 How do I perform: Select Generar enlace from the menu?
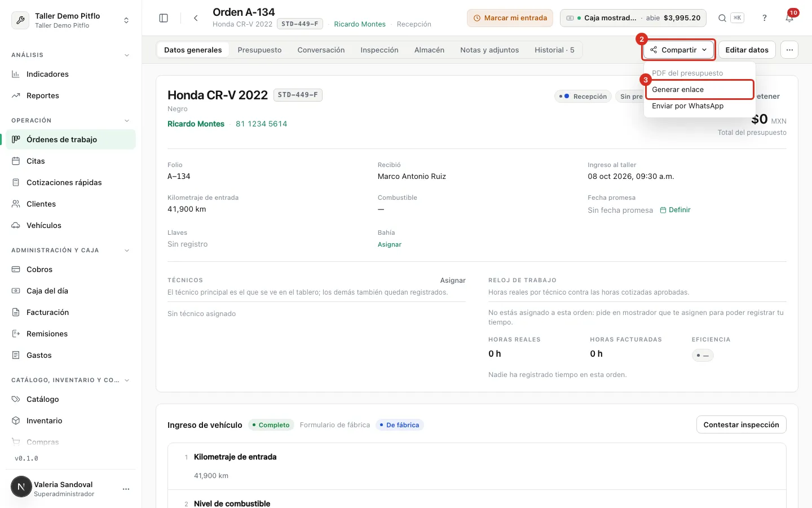point(699,89)
